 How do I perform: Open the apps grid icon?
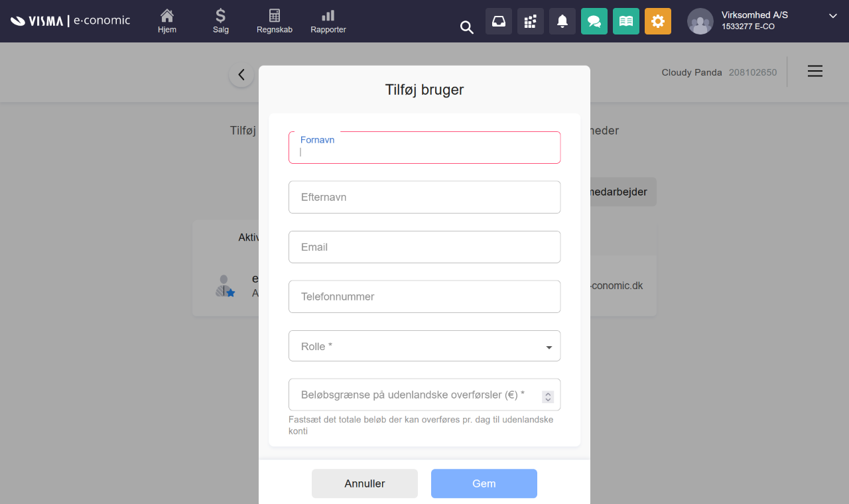pyautogui.click(x=531, y=21)
